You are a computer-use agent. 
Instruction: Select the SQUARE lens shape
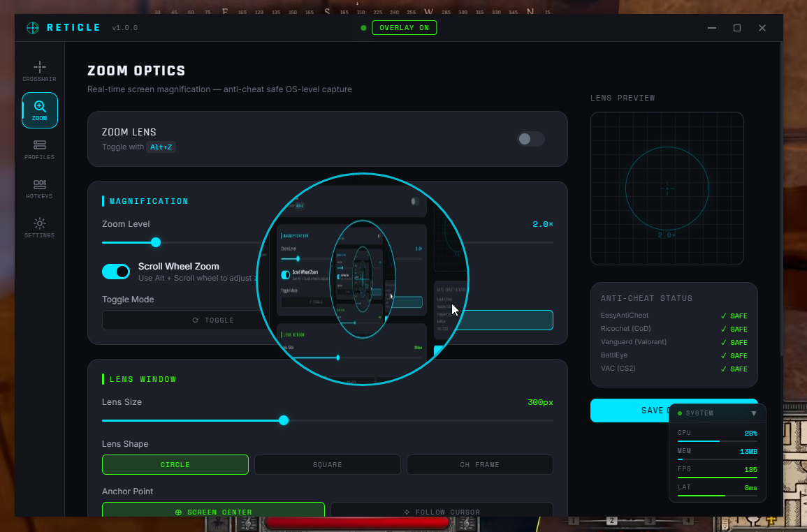click(327, 464)
